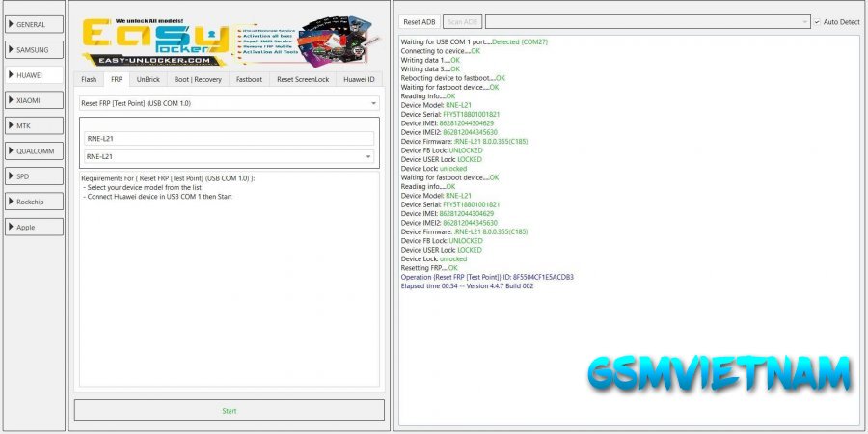Open the HUAWEI sidebar section

(35, 75)
